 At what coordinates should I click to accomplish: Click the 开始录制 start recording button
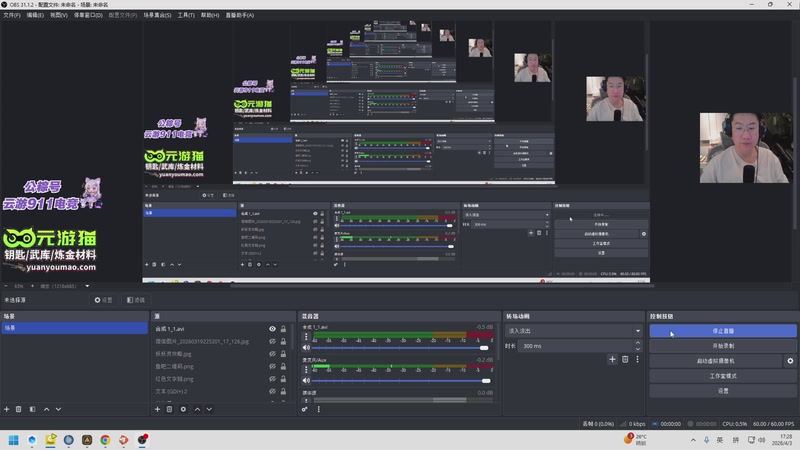(723, 346)
